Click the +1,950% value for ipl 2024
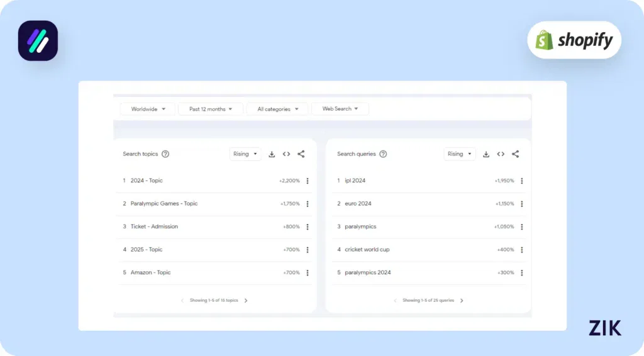Image resolution: width=644 pixels, height=356 pixels. click(x=504, y=181)
